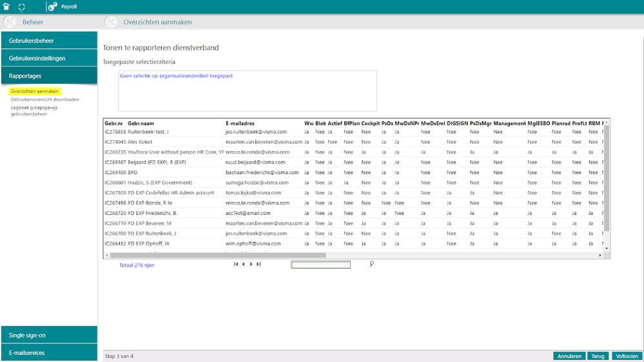Image resolution: width=644 pixels, height=362 pixels.
Task: Expand the Gebruikersbeheer section
Action: coord(49,41)
